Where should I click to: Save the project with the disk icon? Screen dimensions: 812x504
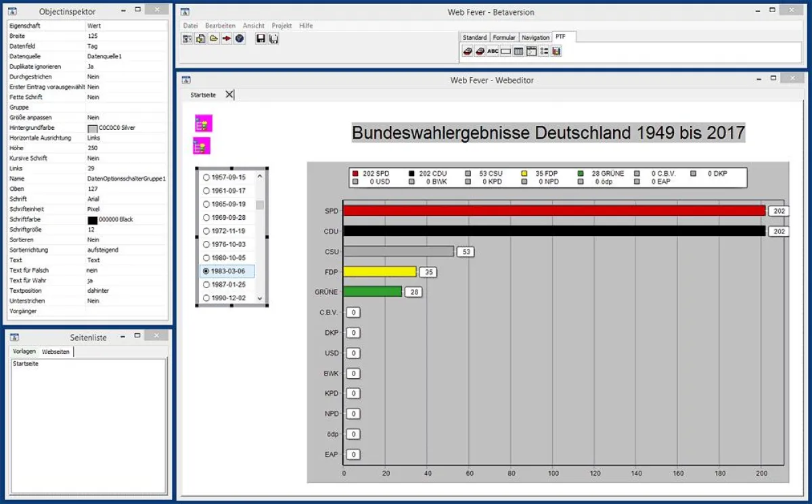(261, 38)
